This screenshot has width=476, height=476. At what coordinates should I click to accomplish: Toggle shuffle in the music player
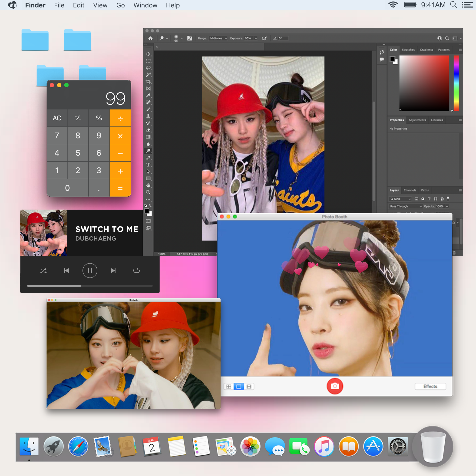coord(43,271)
